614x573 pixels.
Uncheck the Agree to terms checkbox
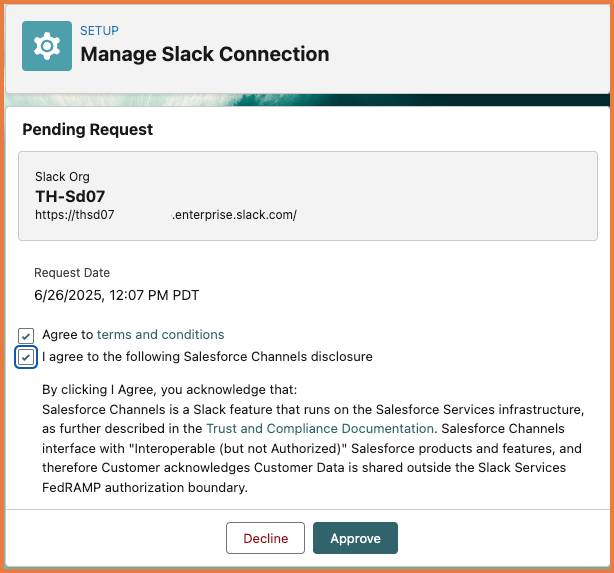coord(27,336)
